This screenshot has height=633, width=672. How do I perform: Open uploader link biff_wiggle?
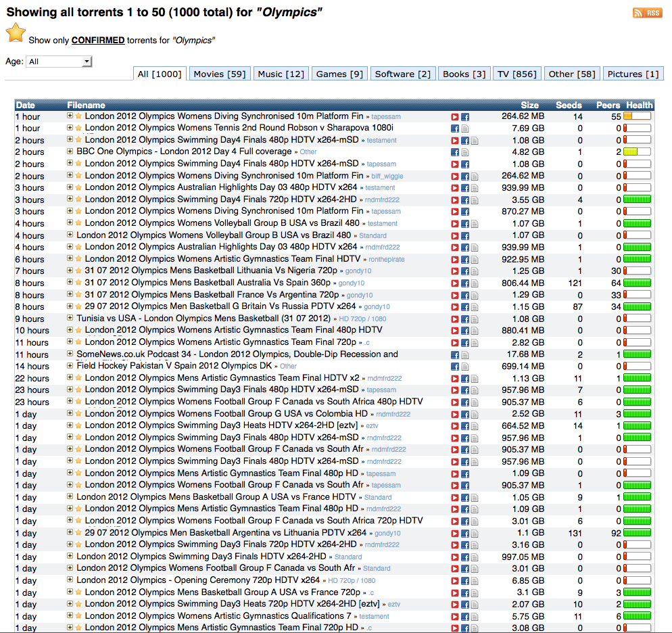click(x=387, y=176)
